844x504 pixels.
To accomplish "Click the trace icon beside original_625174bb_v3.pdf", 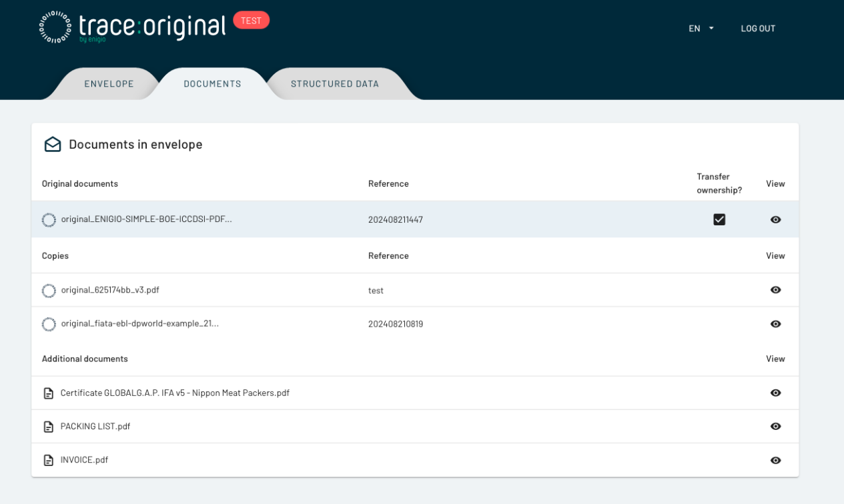I will [x=49, y=290].
